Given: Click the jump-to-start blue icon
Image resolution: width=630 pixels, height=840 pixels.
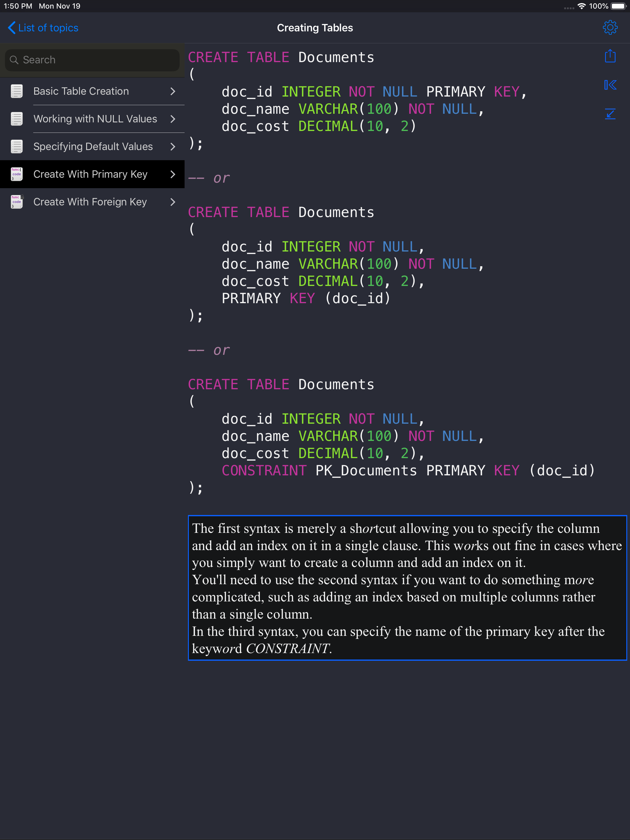Looking at the screenshot, I should pos(610,85).
